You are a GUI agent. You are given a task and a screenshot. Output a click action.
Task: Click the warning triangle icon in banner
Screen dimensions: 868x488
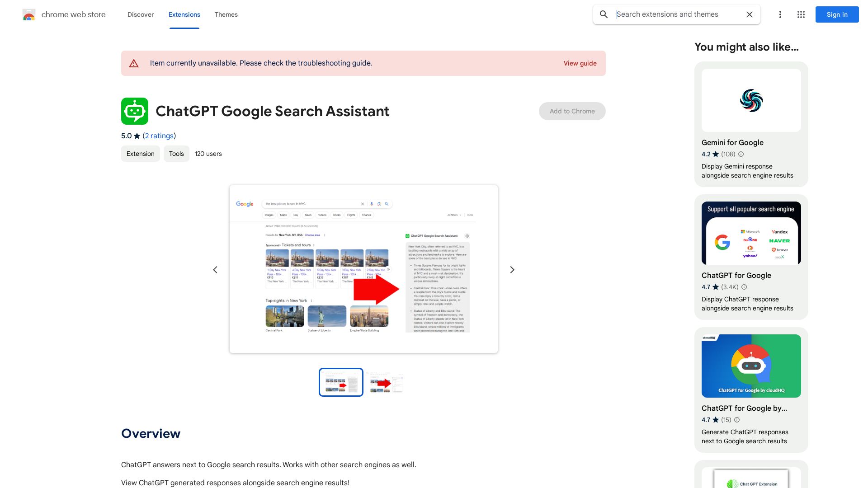click(x=134, y=63)
